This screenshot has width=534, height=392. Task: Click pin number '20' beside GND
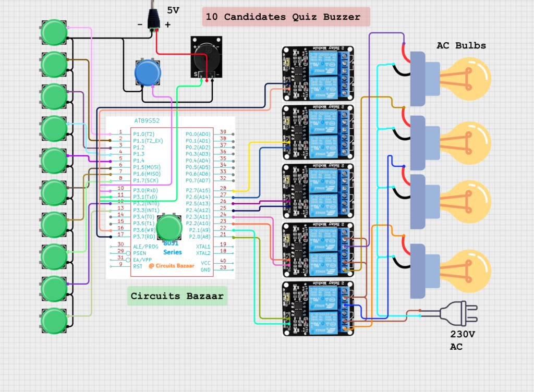[x=223, y=267]
